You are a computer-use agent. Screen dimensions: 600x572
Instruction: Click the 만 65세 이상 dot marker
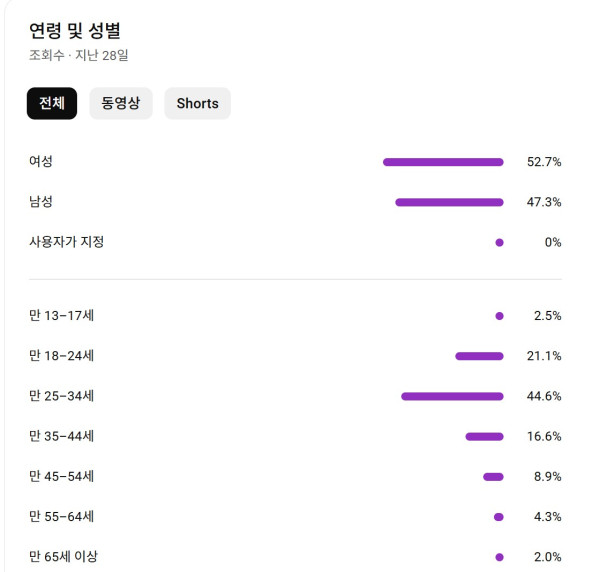pos(499,557)
